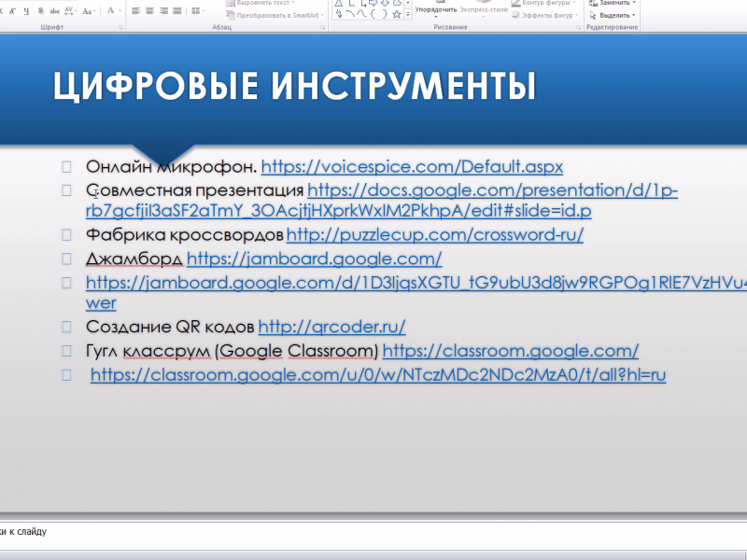Expand the Заменить dropdown arrow
Viewport: 747px width, 560px height.
click(x=633, y=3)
